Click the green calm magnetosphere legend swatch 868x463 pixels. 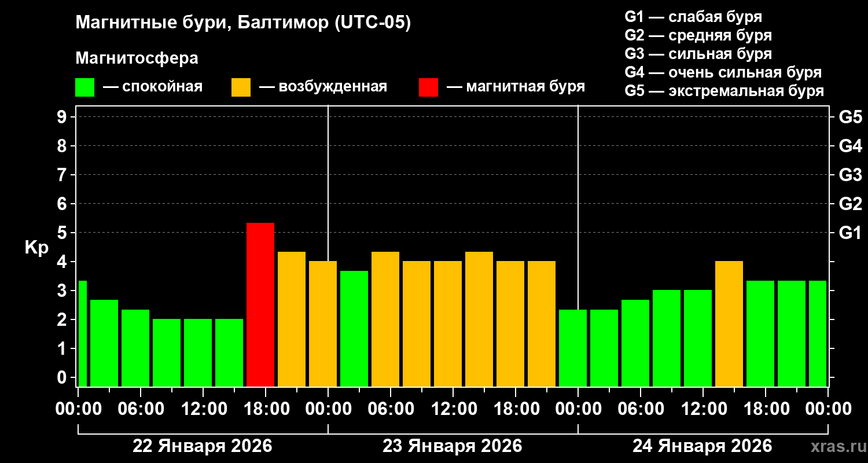coord(84,87)
